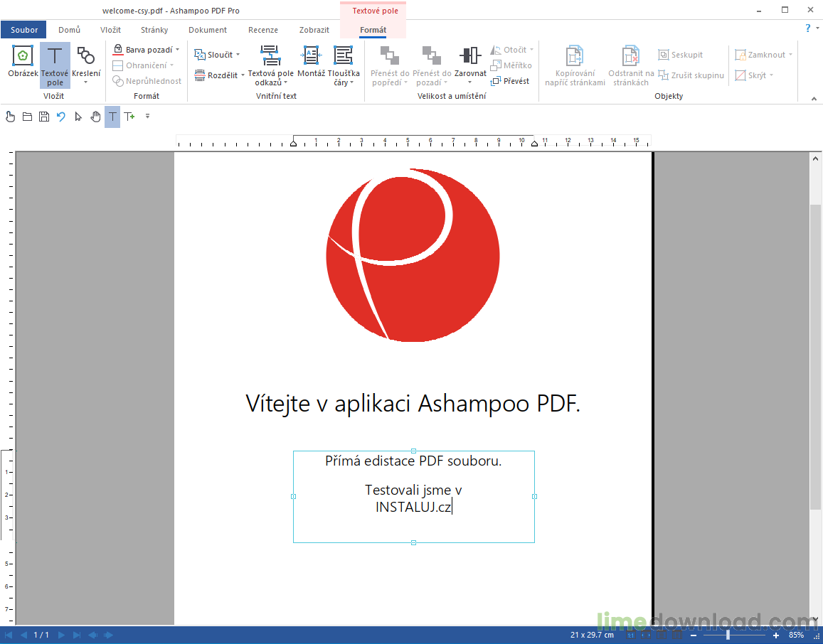The width and height of the screenshot is (823, 644).
Task: Click Kopírování napříč stránkami
Action: tap(574, 64)
